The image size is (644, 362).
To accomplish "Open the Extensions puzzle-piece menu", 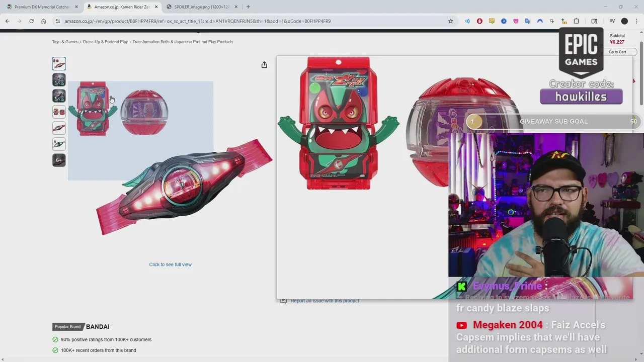I will point(577,21).
